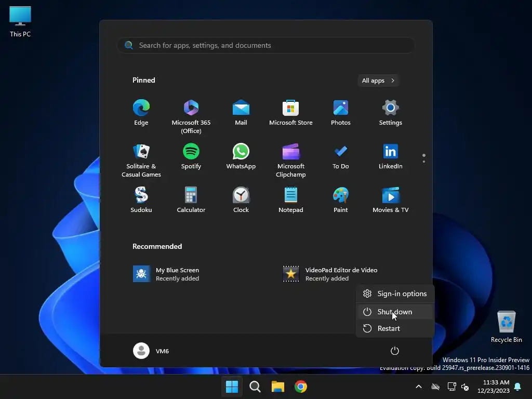The height and width of the screenshot is (399, 532).
Task: Launch Notepad
Action: click(x=291, y=201)
